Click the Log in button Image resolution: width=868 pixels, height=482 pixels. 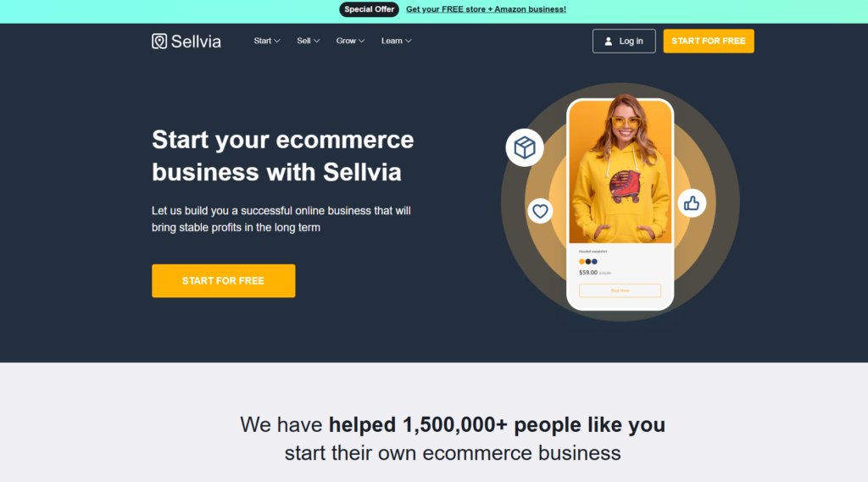click(x=624, y=41)
